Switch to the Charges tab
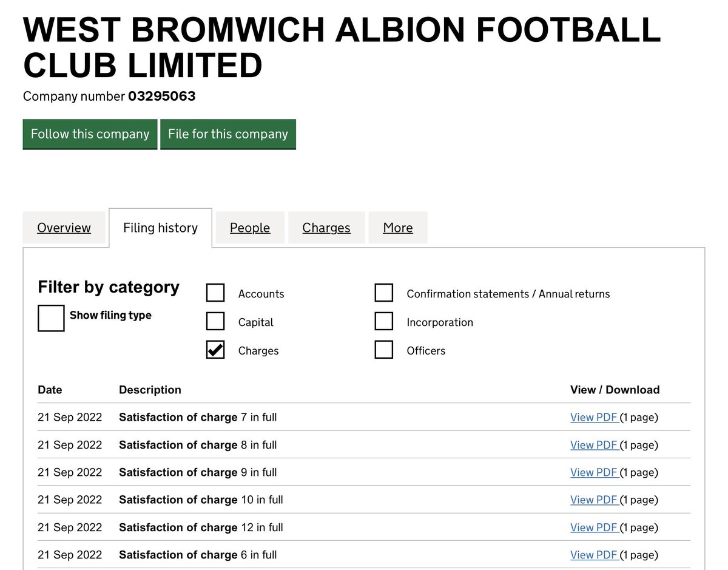The width and height of the screenshot is (728, 570). click(326, 228)
